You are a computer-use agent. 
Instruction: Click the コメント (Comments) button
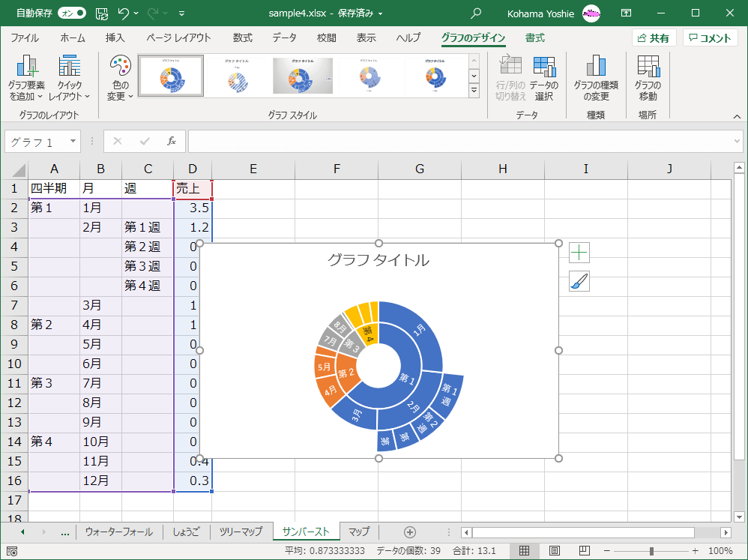[710, 38]
